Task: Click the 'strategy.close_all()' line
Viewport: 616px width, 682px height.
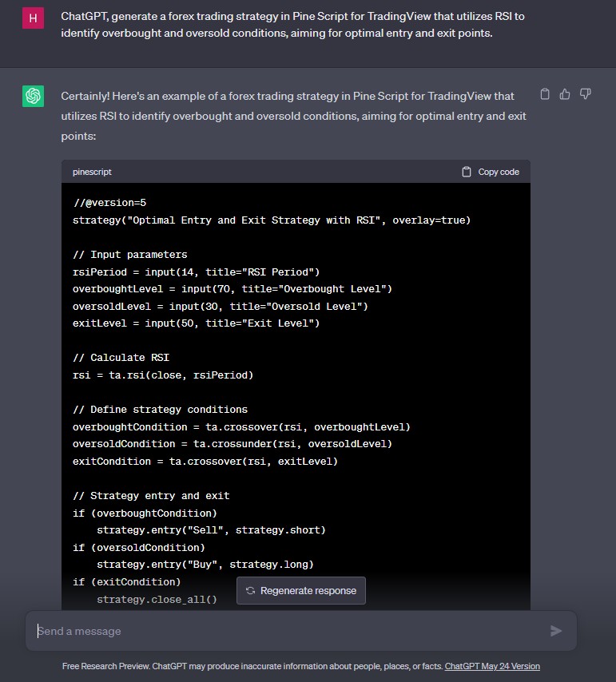Action: 157,600
